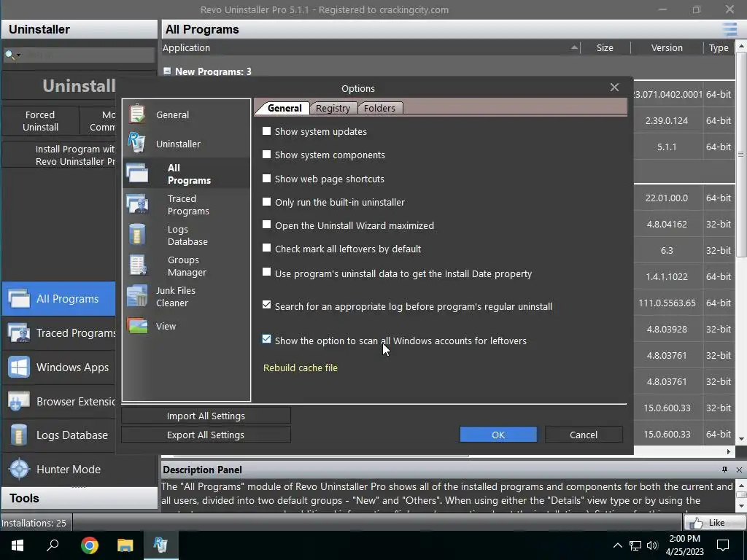The height and width of the screenshot is (560, 747).
Task: Enable Only run the built-in uninstaller
Action: pos(267,201)
